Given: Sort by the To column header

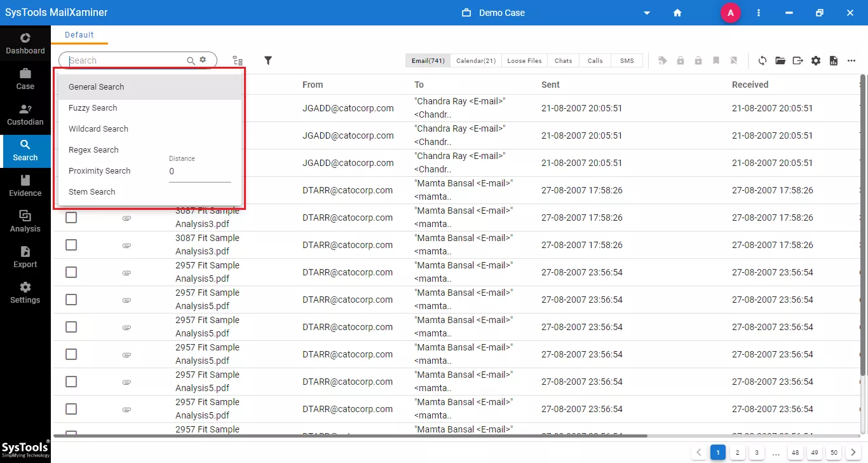Looking at the screenshot, I should click(x=419, y=85).
